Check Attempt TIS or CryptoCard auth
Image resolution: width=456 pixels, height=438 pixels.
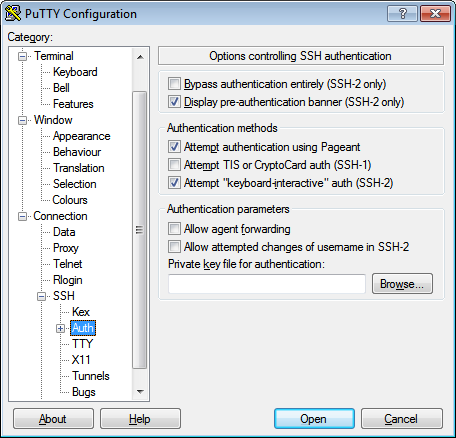tap(174, 165)
